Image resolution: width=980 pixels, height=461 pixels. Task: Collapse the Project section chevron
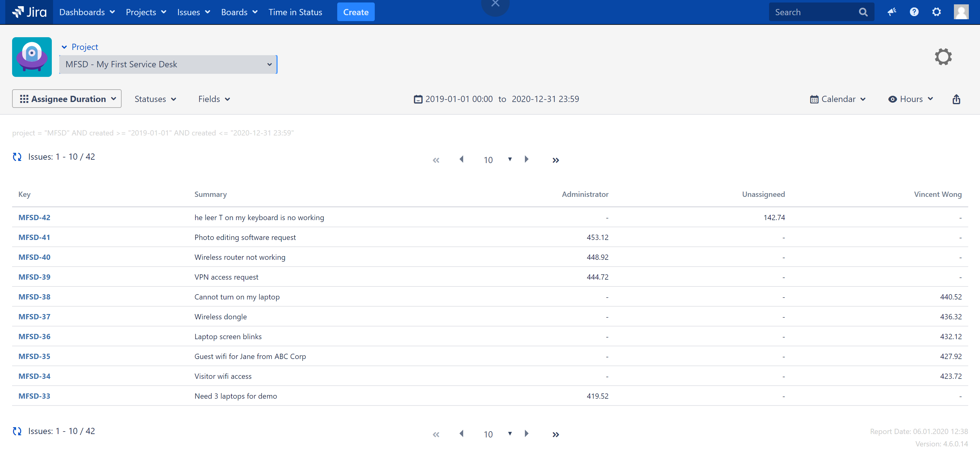[64, 47]
